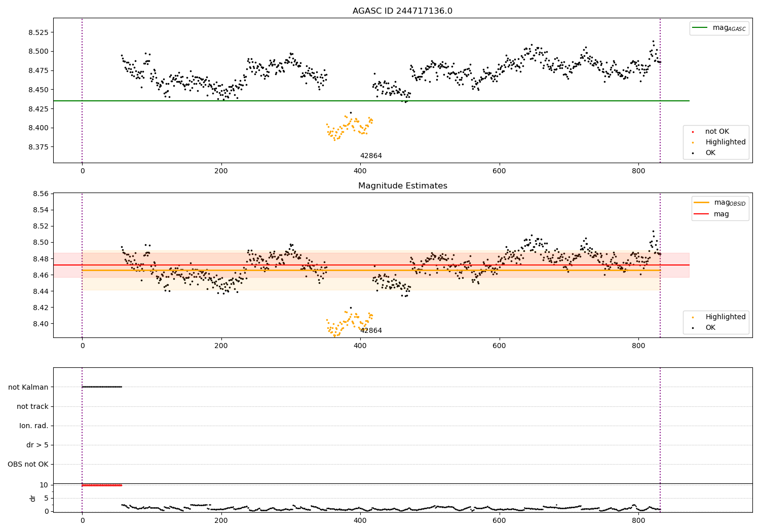Click the 'not Kalman' axis label
760x532 pixels.
click(28, 388)
